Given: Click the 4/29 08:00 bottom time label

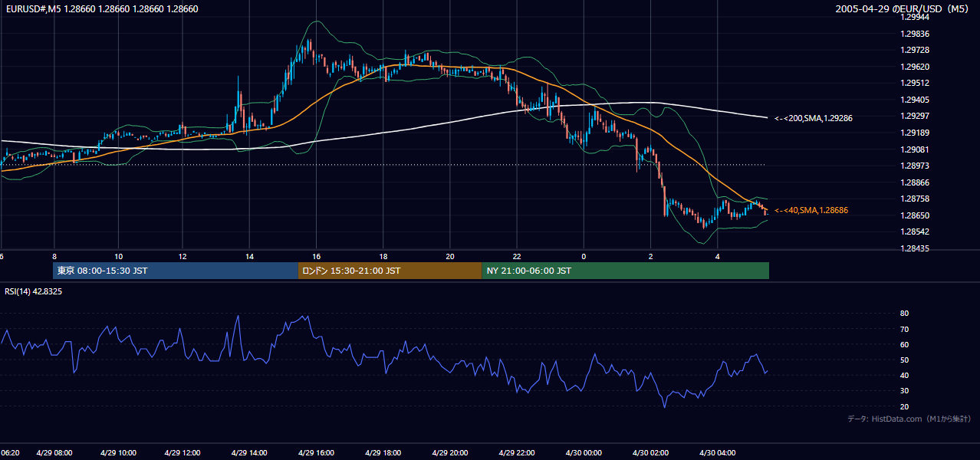Looking at the screenshot, I should pyautogui.click(x=53, y=453).
